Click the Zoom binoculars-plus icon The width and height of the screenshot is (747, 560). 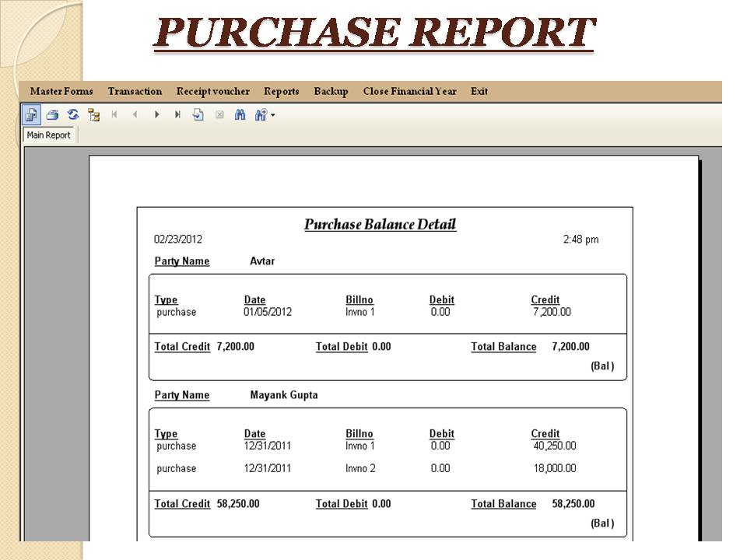click(261, 115)
